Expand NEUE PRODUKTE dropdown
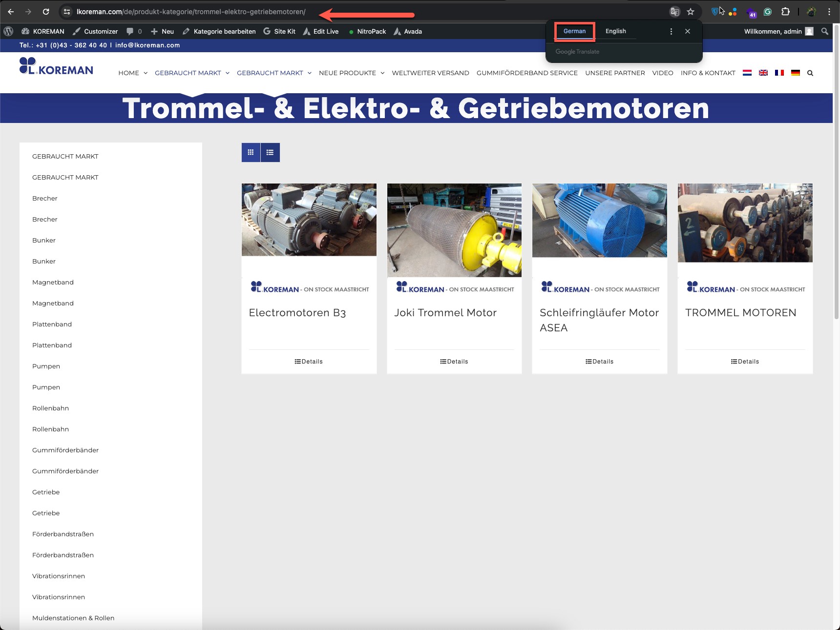840x630 pixels. click(x=382, y=73)
